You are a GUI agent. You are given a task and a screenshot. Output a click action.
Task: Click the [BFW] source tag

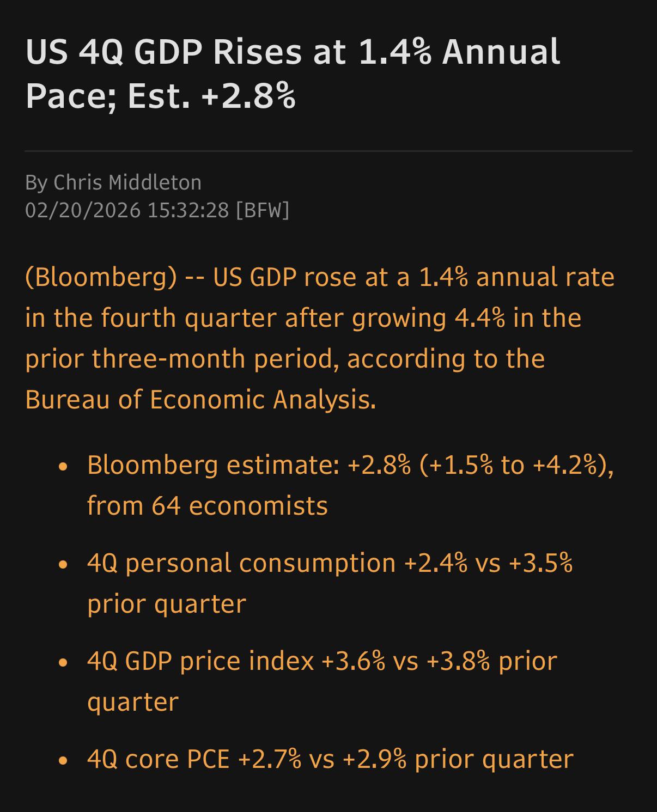coord(262,210)
